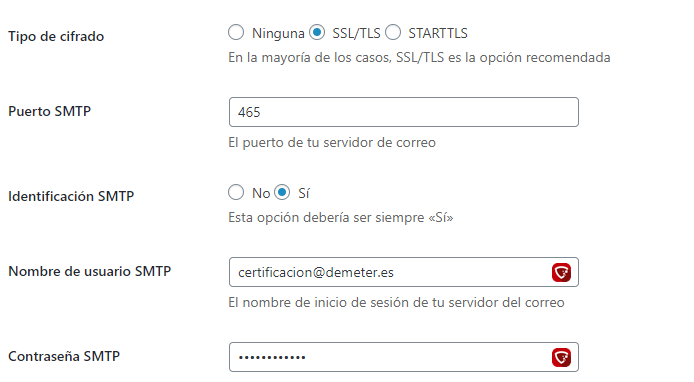Choose the SSL/TLS encryption radio button
Screen dimensions: 694x382
click(x=317, y=32)
